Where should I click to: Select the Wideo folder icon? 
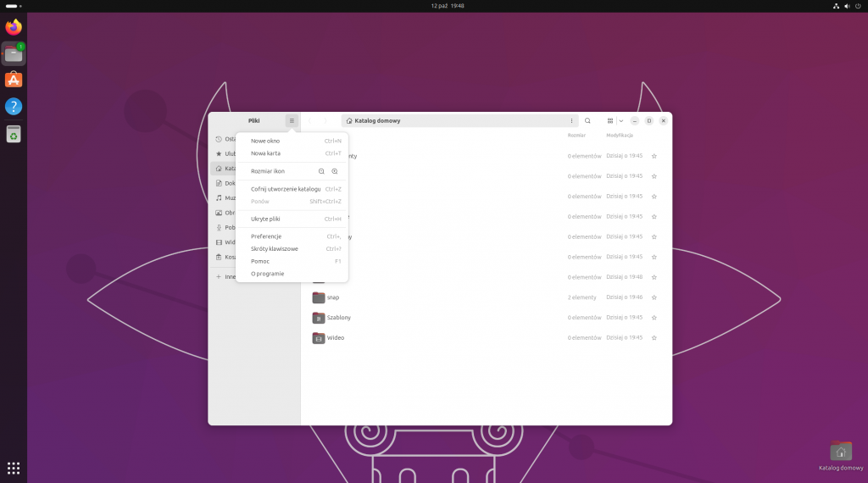click(x=319, y=337)
